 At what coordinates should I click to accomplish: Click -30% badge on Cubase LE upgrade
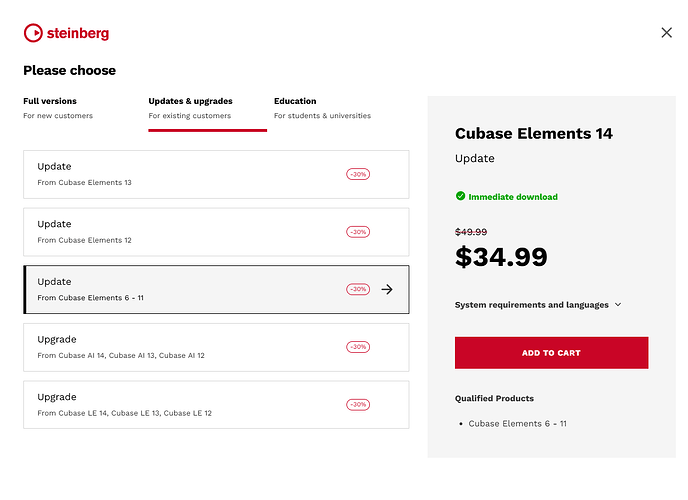358,405
